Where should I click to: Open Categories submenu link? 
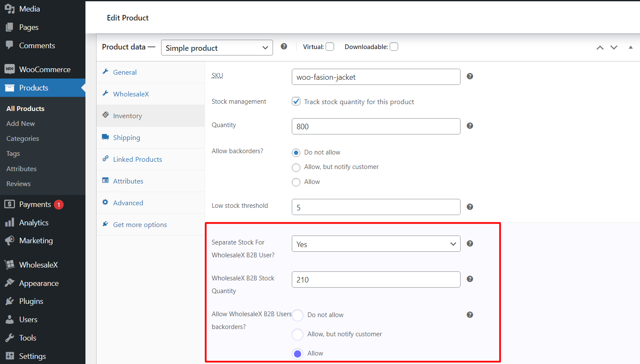(x=23, y=138)
